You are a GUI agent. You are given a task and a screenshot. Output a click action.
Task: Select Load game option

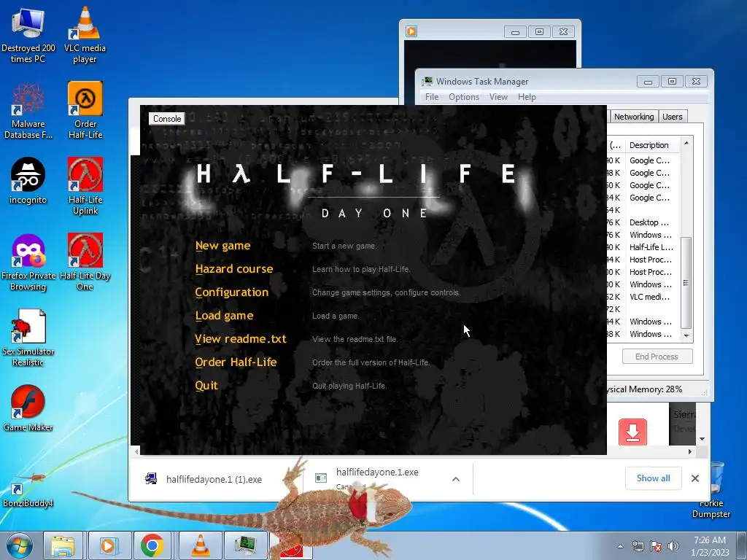pyautogui.click(x=224, y=316)
